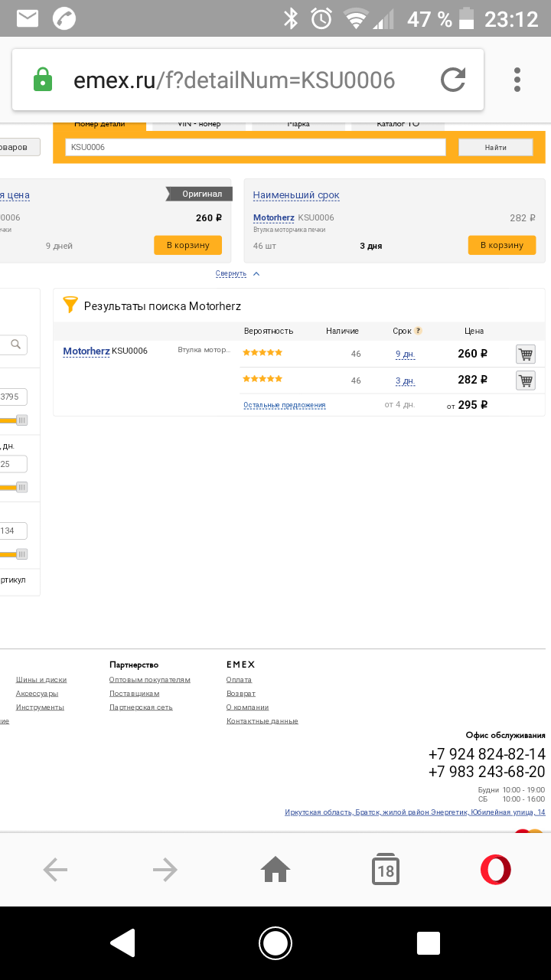Viewport: 551px width, 980px height.
Task: Click phone number +7 983 243-68-20
Action: [487, 772]
